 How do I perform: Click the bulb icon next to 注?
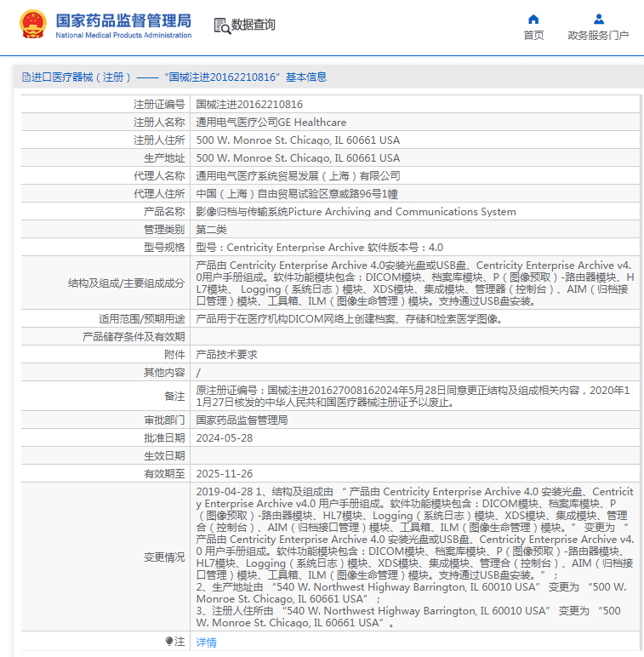[168, 642]
